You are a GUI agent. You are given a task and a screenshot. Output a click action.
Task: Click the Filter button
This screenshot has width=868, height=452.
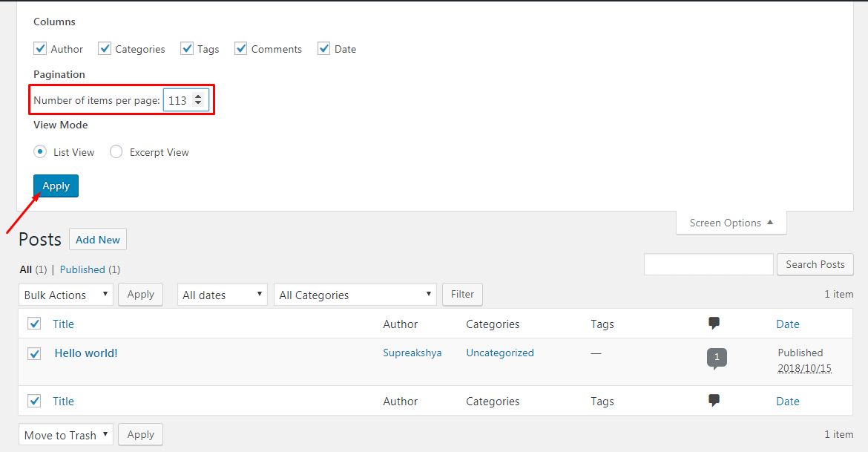(x=462, y=294)
